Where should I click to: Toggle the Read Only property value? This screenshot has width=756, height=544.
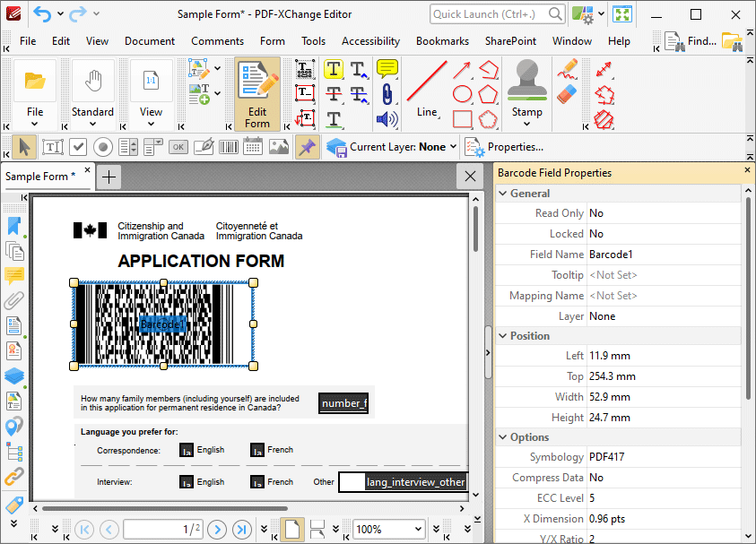[664, 213]
